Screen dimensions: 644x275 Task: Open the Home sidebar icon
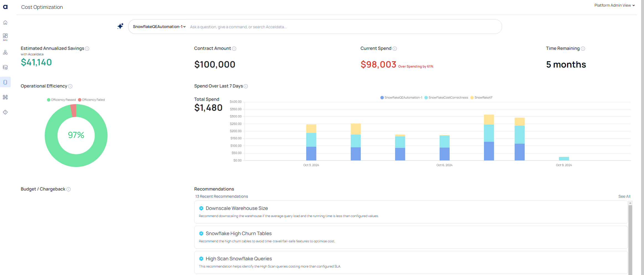pos(5,22)
